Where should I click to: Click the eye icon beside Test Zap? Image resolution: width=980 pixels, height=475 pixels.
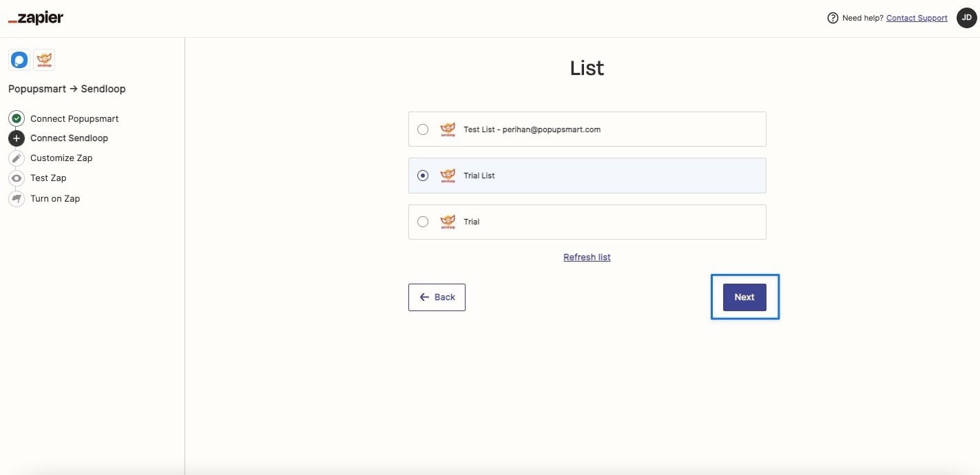17,178
